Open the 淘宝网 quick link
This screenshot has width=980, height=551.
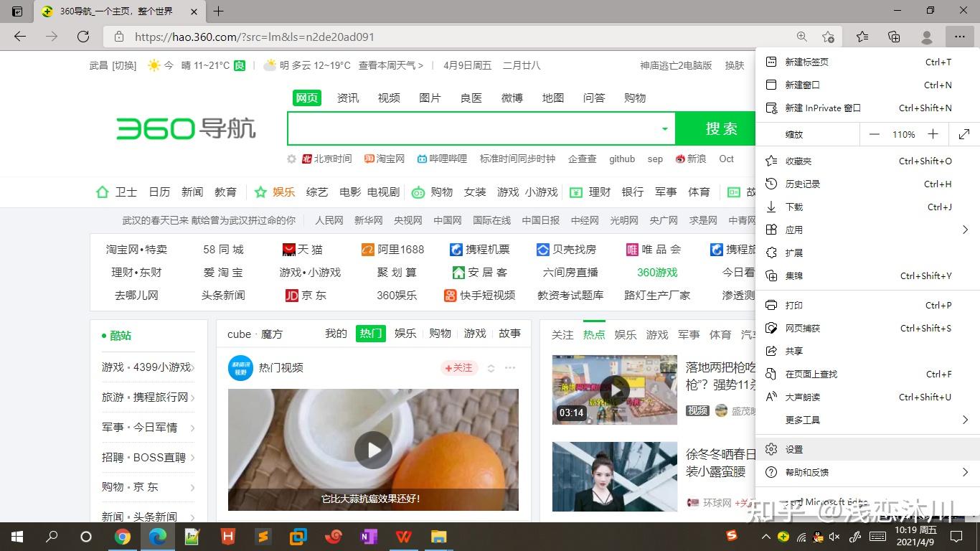pyautogui.click(x=385, y=159)
